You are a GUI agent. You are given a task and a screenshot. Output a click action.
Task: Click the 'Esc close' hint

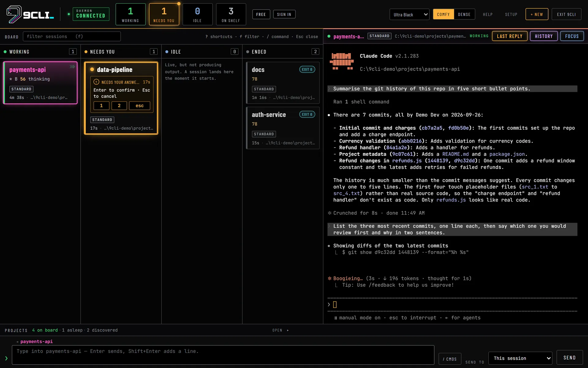click(307, 36)
